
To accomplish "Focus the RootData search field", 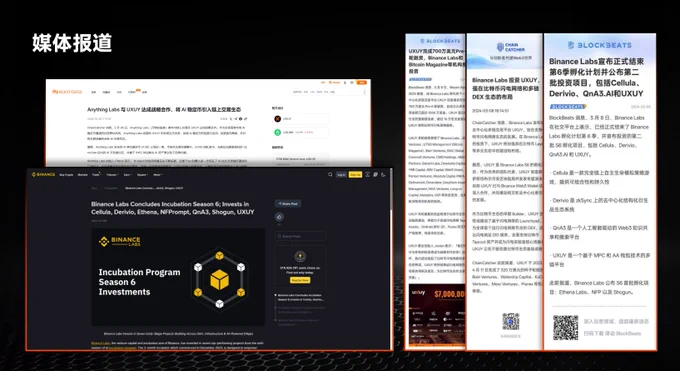I will pos(328,92).
